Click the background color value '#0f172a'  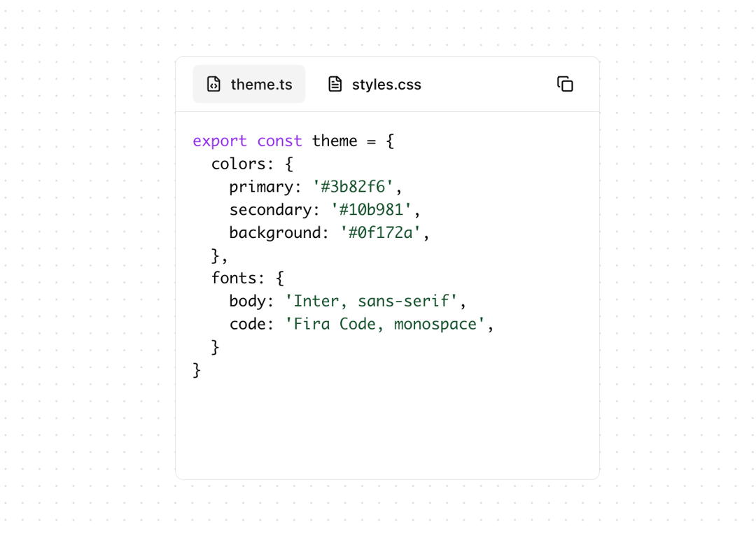point(380,232)
